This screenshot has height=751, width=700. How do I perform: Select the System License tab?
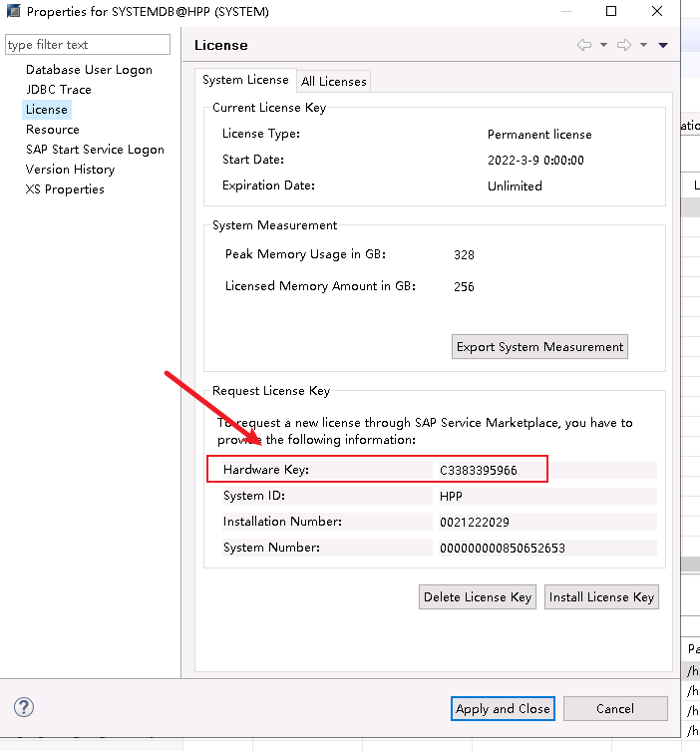pos(245,80)
